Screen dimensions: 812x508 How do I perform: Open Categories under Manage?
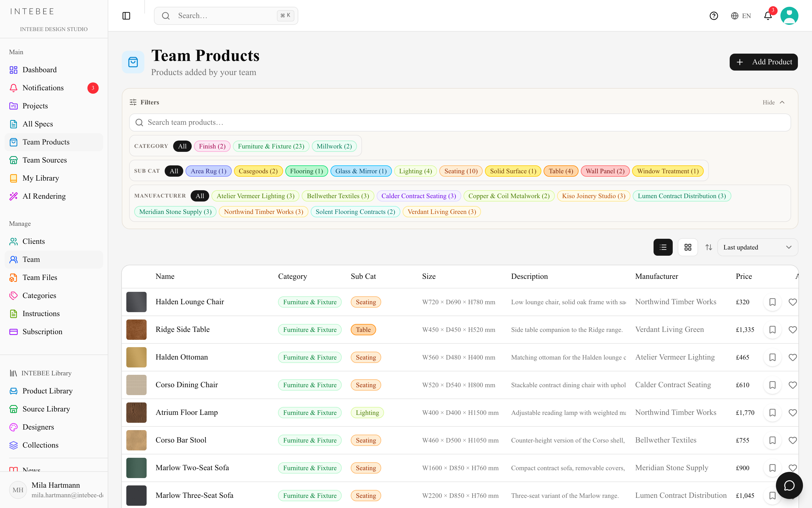[54, 295]
